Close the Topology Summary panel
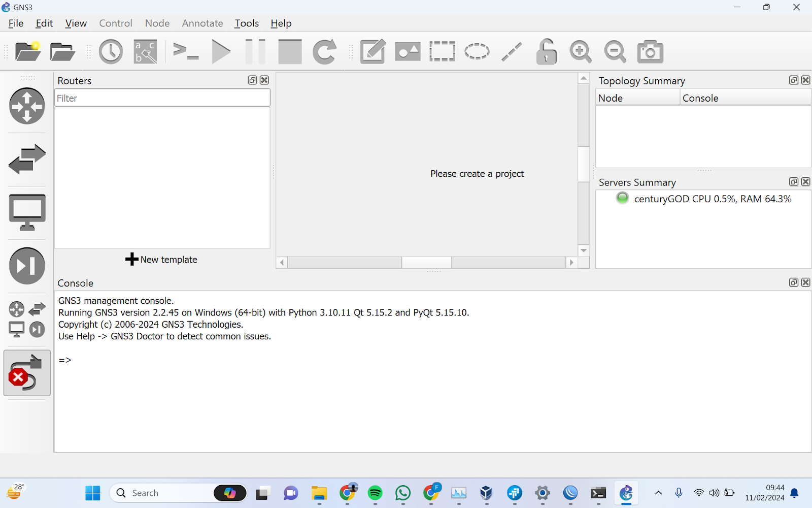812x508 pixels. tap(805, 80)
